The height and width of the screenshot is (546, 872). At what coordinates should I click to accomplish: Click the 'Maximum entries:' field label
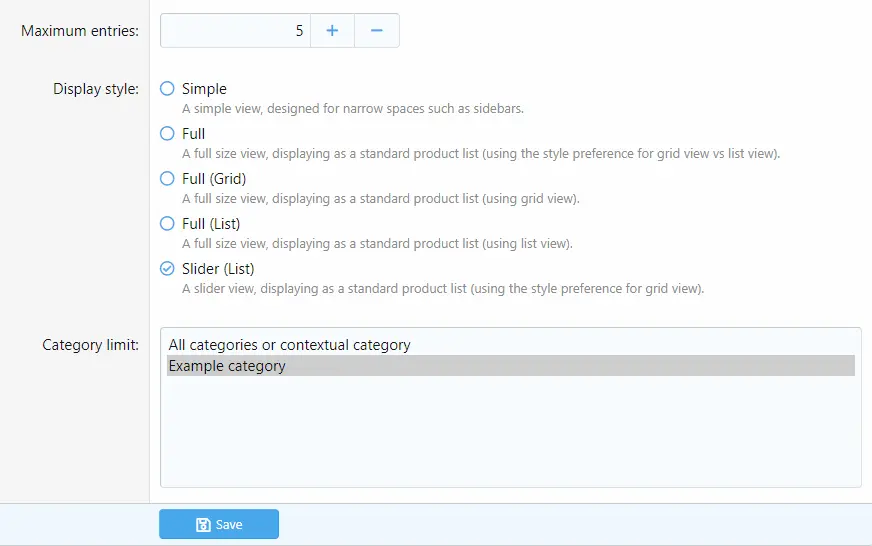click(x=80, y=31)
